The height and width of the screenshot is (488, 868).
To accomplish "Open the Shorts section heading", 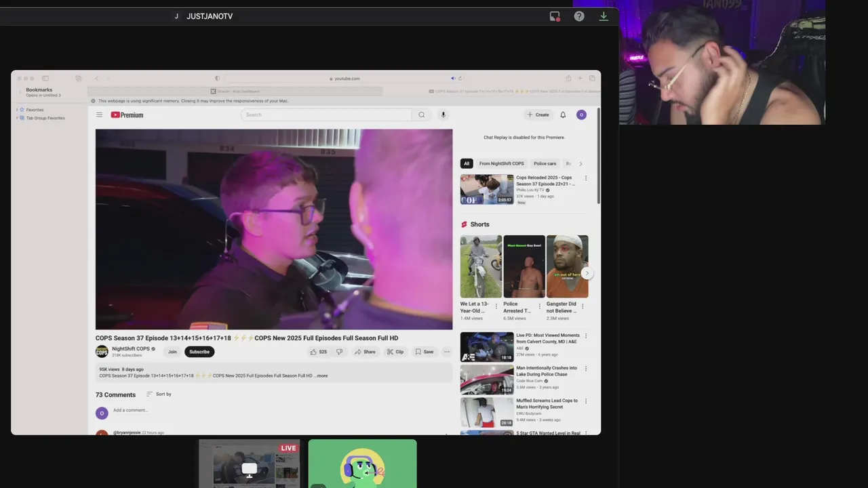I will [x=475, y=224].
